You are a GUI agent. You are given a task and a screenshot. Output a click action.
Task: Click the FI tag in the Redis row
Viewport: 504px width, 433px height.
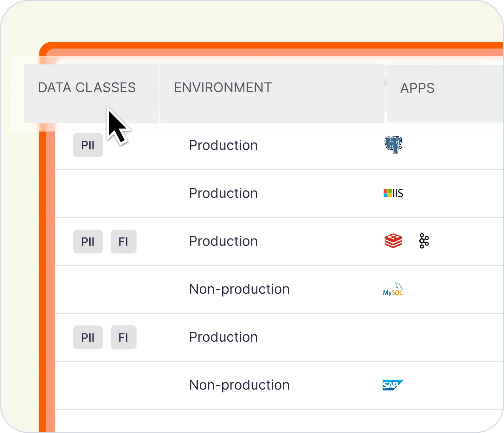pos(123,242)
